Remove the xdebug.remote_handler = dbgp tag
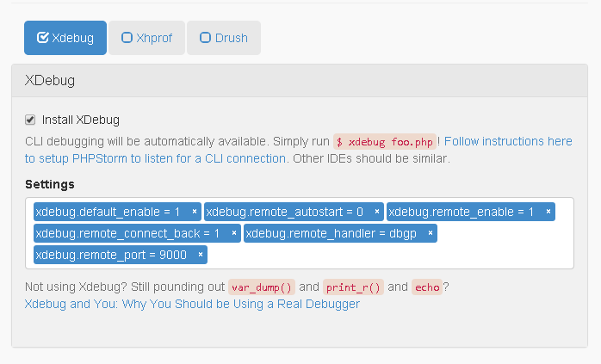The image size is (601, 364). tap(430, 233)
